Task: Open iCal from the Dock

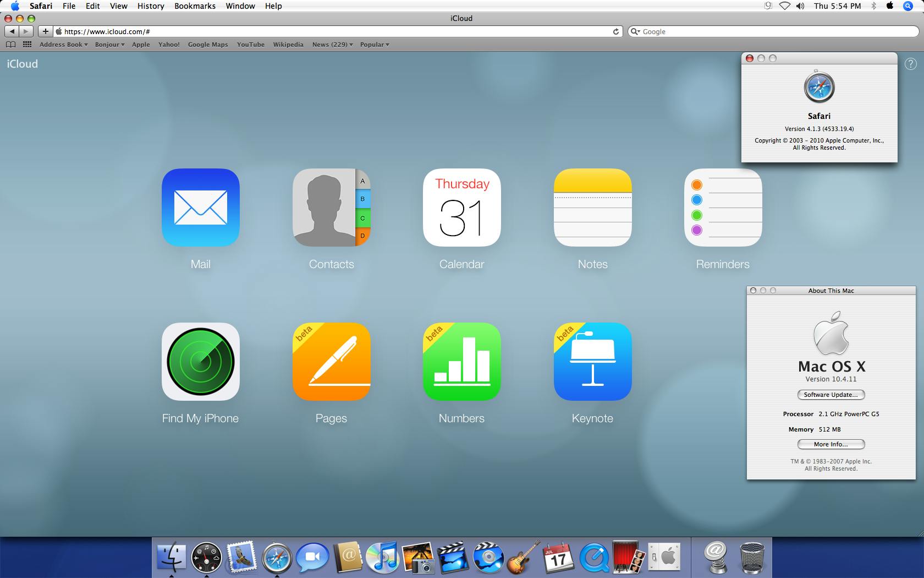Action: 558,557
